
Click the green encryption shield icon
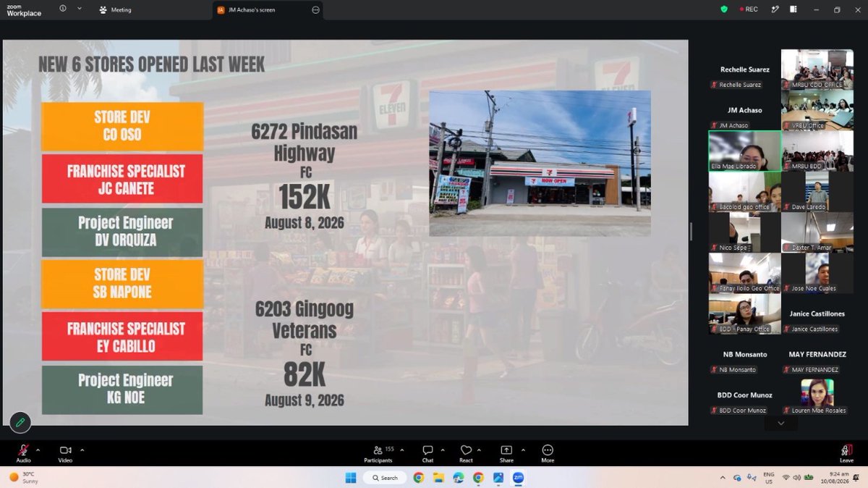[724, 9]
